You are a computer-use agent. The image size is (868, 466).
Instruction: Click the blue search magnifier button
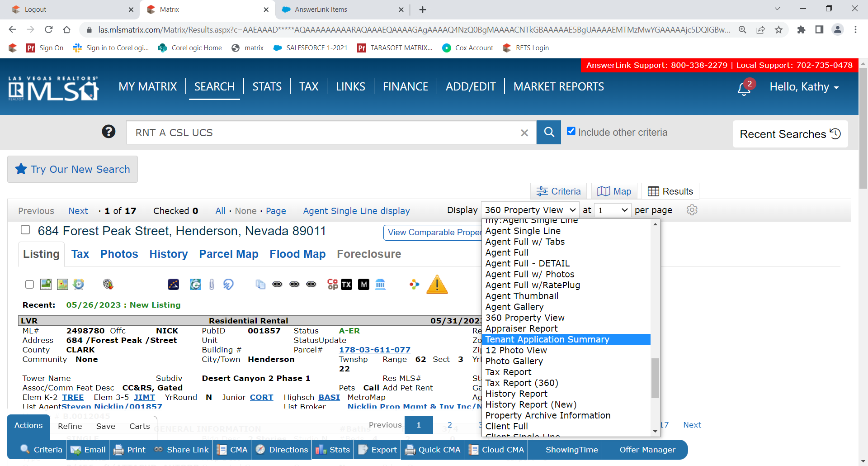pyautogui.click(x=548, y=132)
